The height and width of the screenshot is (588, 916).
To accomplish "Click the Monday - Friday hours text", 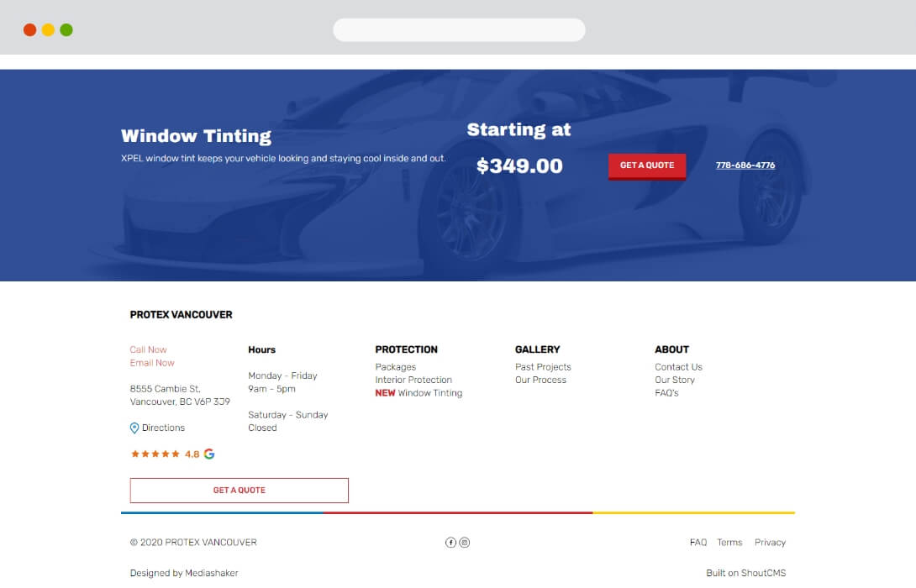I will click(282, 375).
